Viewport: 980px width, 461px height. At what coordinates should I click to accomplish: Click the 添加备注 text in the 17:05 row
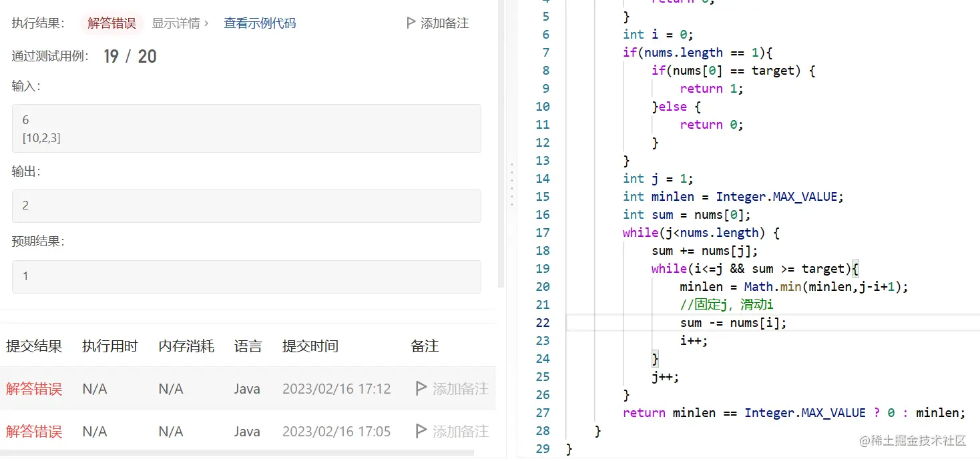[461, 431]
